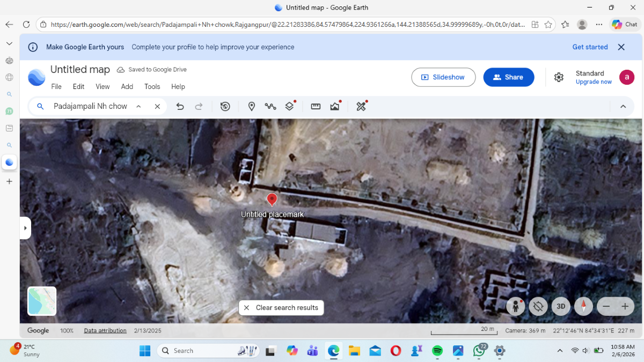Screen dimensions: 644x362
Task: Click the Share button
Action: (508, 77)
